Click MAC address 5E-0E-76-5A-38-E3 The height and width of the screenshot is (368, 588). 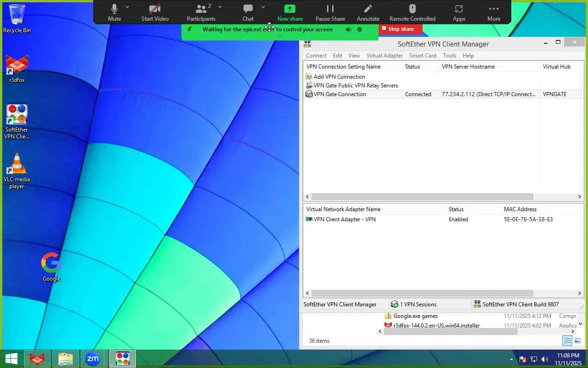528,219
